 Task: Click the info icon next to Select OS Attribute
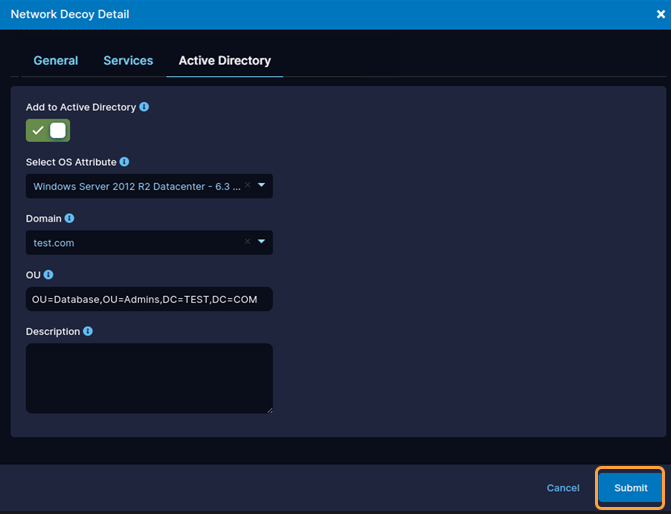point(125,162)
